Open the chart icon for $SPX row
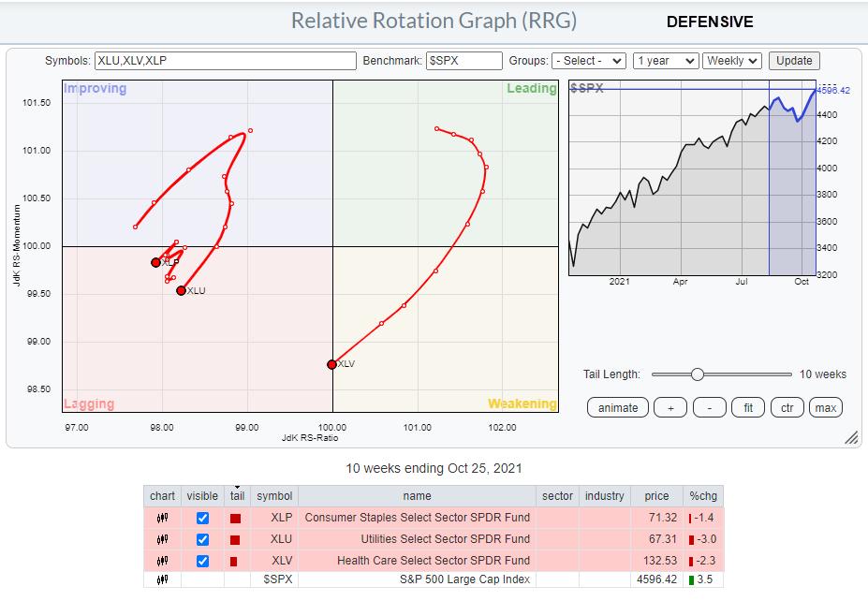This screenshot has height=601, width=868. (x=162, y=580)
